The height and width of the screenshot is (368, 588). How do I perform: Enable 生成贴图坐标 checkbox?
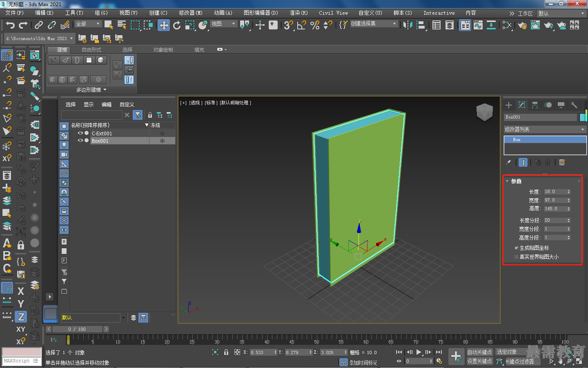click(x=517, y=248)
